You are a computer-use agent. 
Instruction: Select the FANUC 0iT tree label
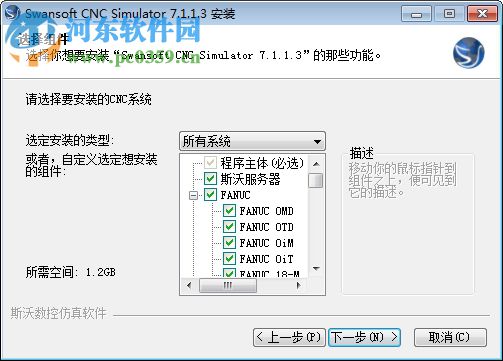[266, 259]
